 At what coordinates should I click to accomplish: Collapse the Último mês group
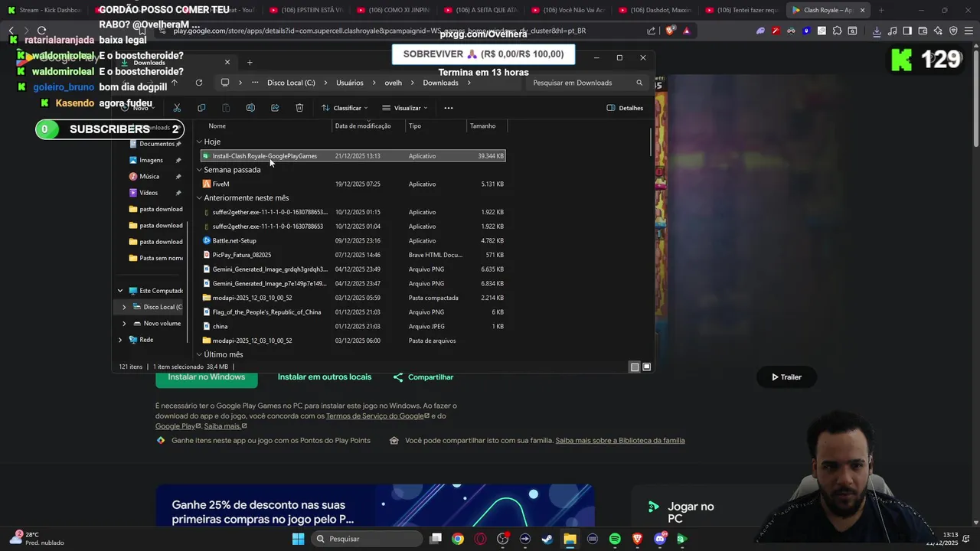[x=199, y=355]
